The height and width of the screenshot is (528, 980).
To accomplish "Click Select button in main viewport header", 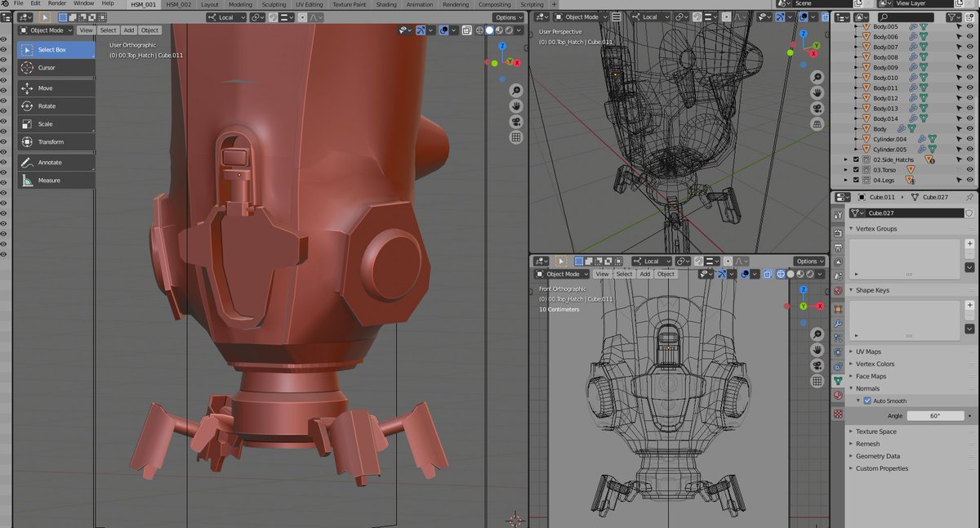I will click(108, 30).
